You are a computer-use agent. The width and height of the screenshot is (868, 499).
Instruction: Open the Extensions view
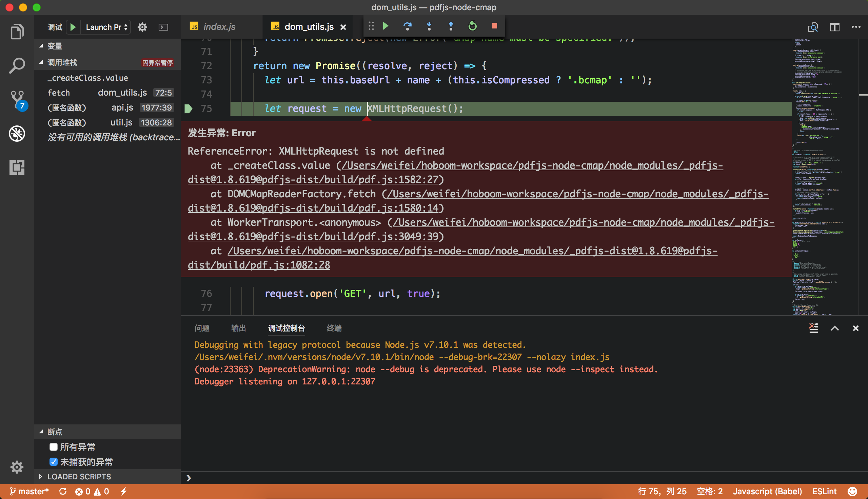pos(17,167)
